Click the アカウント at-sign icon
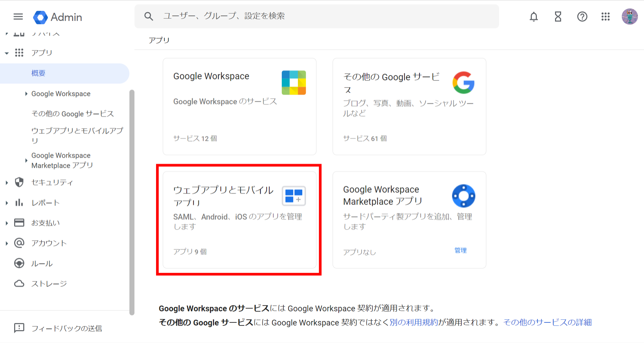This screenshot has height=343, width=644. point(19,243)
